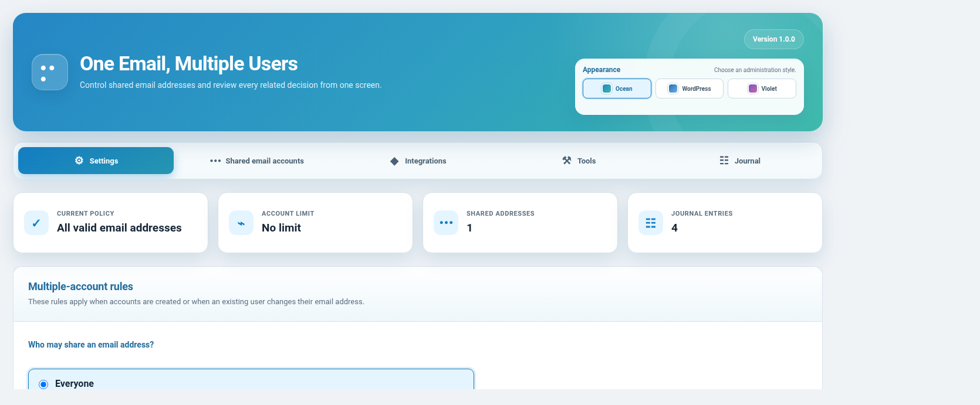This screenshot has width=980, height=405.
Task: Click the gear icon on the Settings tab
Action: [x=79, y=161]
